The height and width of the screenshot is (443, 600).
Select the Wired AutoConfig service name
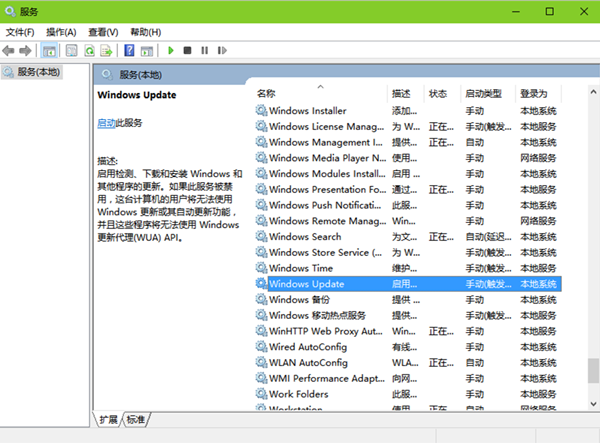308,347
